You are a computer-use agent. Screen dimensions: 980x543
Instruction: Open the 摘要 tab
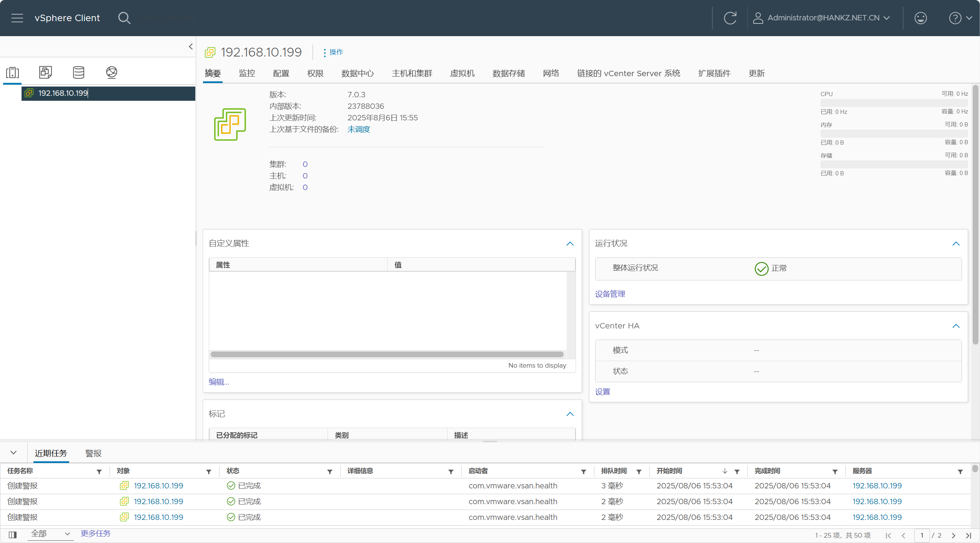point(213,73)
